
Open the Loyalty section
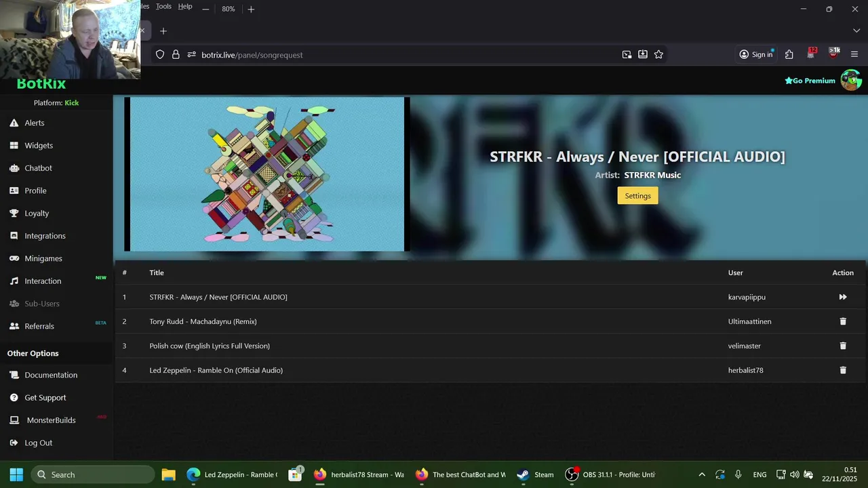coord(37,213)
